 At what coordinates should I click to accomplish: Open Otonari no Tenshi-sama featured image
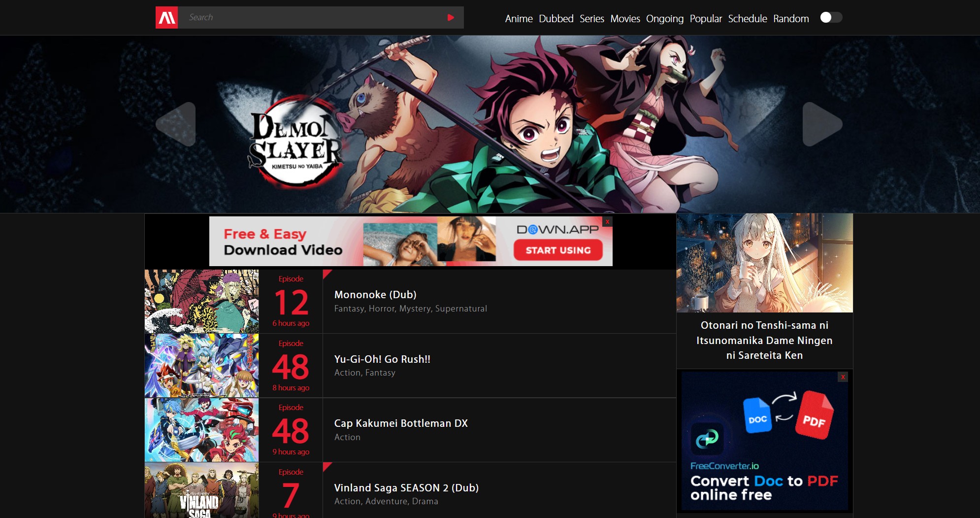tap(764, 263)
